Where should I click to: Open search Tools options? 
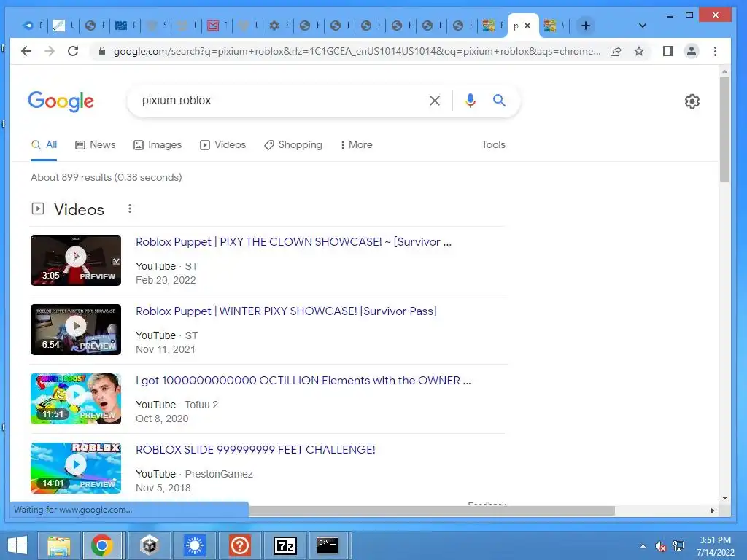(493, 145)
